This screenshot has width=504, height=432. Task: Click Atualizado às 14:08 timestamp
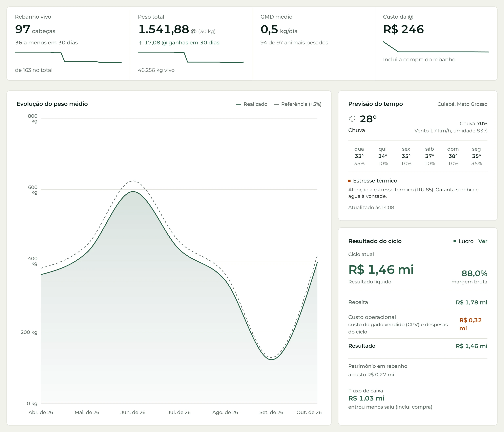(371, 208)
